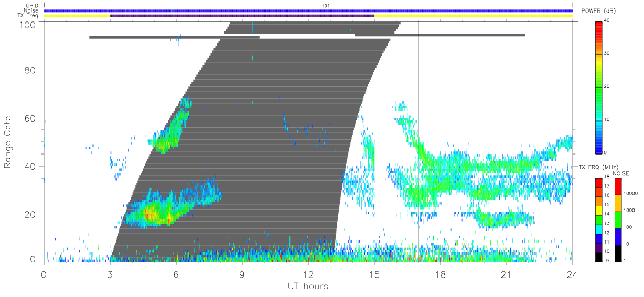The width and height of the screenshot is (644, 297).
Task: Click the TX FRQ (MHz) legend title
Action: [598, 167]
